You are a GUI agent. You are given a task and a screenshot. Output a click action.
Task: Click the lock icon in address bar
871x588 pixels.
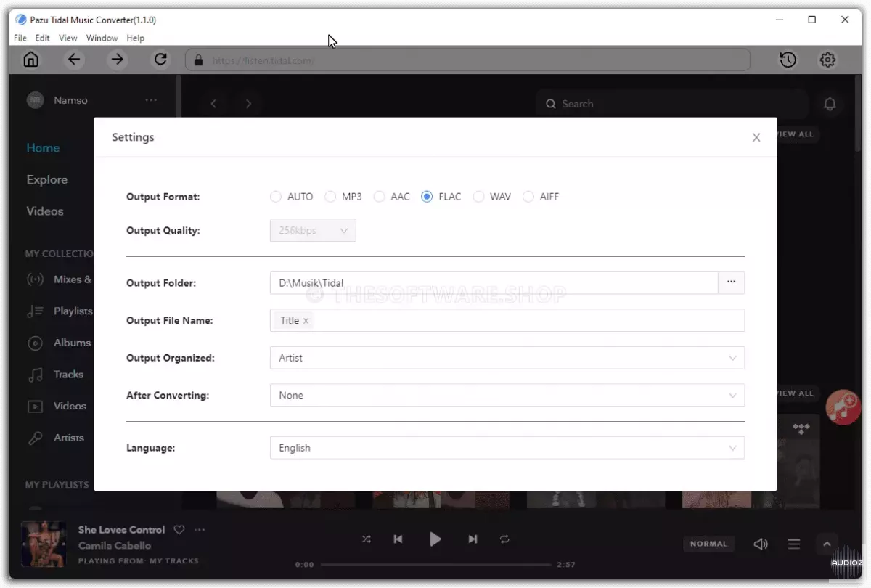tap(198, 60)
